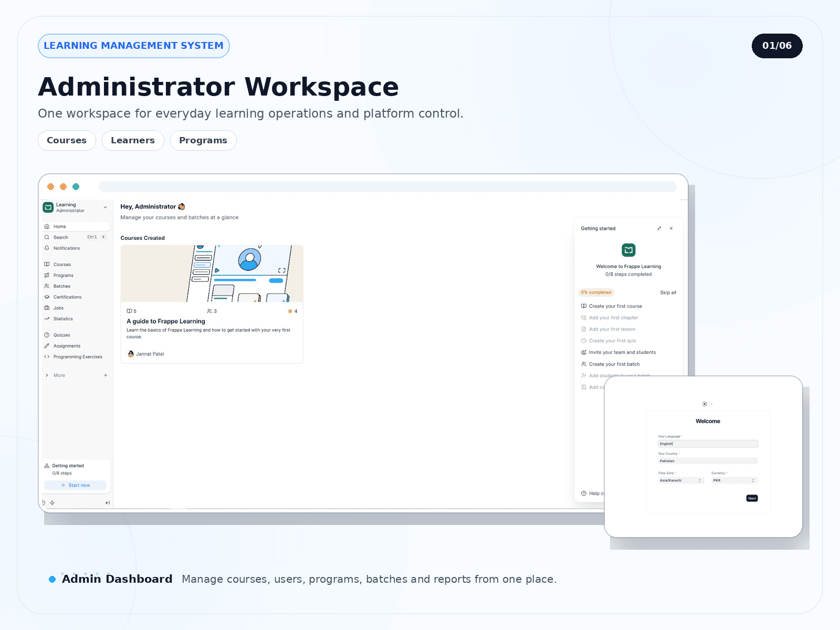Click the 0% completed progress badge
The image size is (840, 630).
tap(596, 292)
